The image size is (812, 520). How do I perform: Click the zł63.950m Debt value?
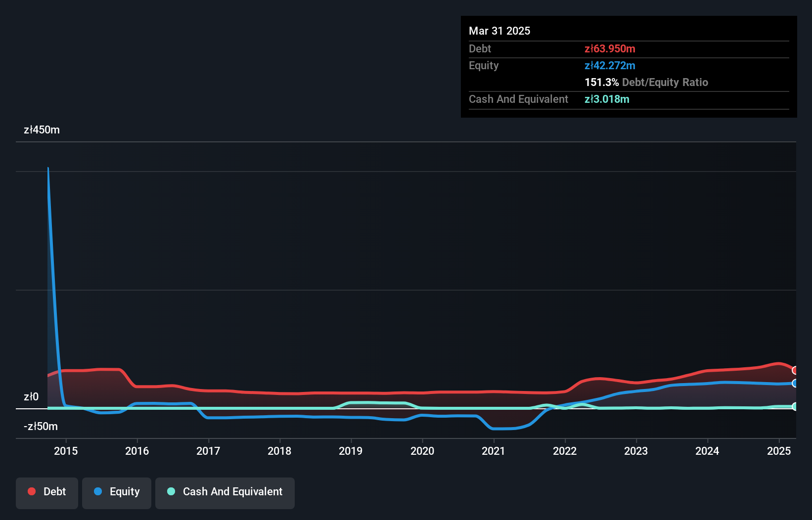pyautogui.click(x=610, y=48)
